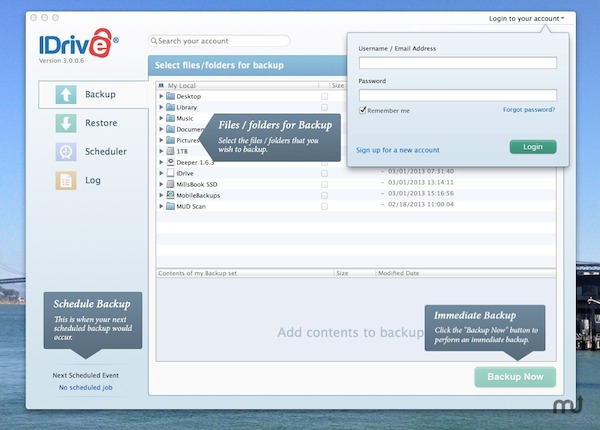
Task: Expand the MobileBackups volume
Action: [x=161, y=195]
